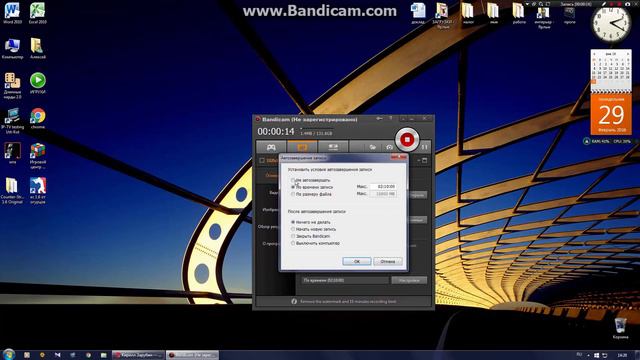Screen dimensions: 640x360
Task: Open the ИГРУШКА green play icon
Action: click(38, 83)
